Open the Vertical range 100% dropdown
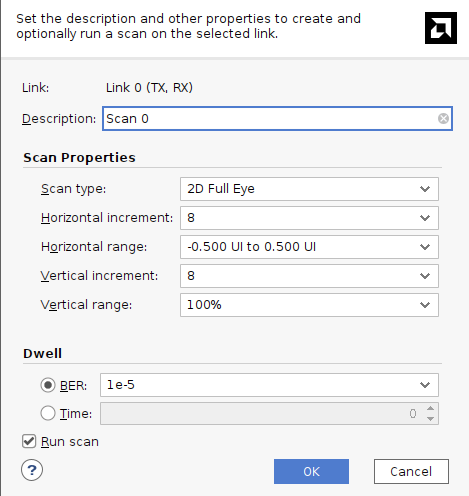469x496 pixels. point(309,305)
